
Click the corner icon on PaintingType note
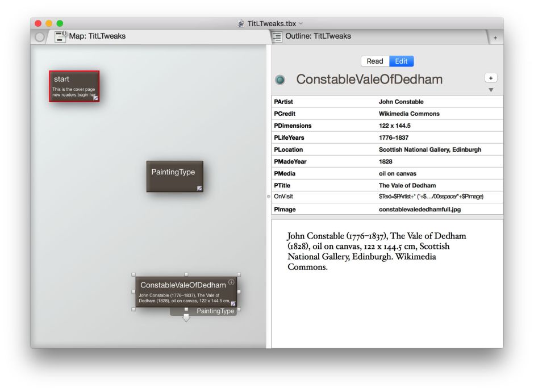pos(199,188)
